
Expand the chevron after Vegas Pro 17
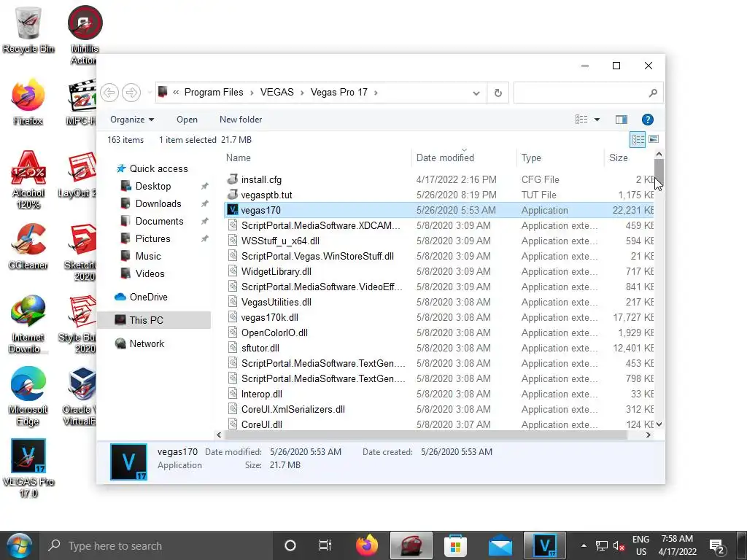tap(376, 93)
